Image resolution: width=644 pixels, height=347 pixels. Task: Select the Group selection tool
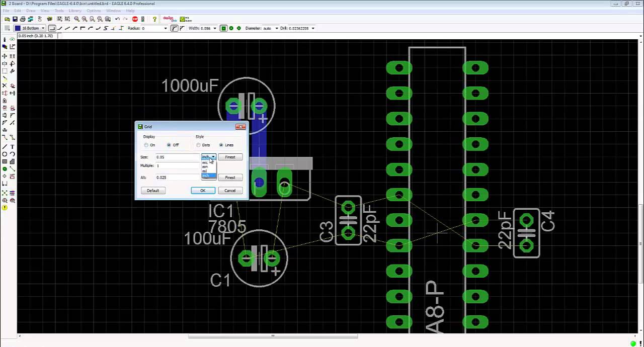coord(5,71)
